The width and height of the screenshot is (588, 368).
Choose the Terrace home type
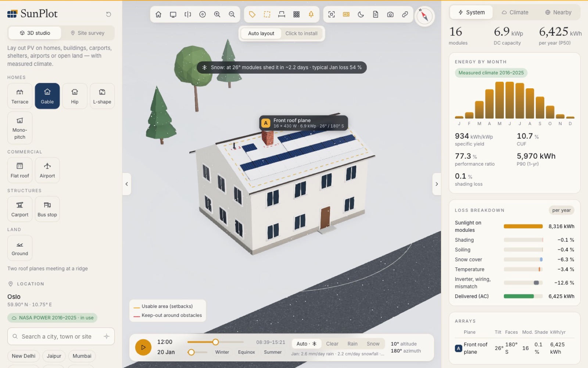(20, 96)
